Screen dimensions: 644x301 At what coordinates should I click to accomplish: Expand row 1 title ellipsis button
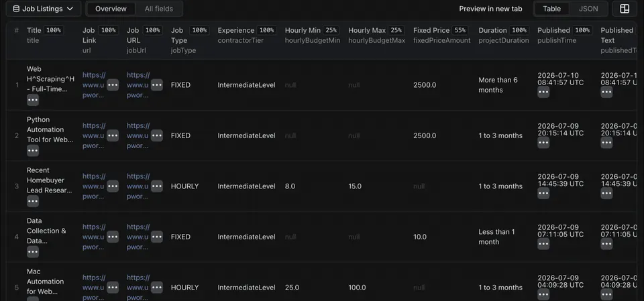tap(33, 100)
